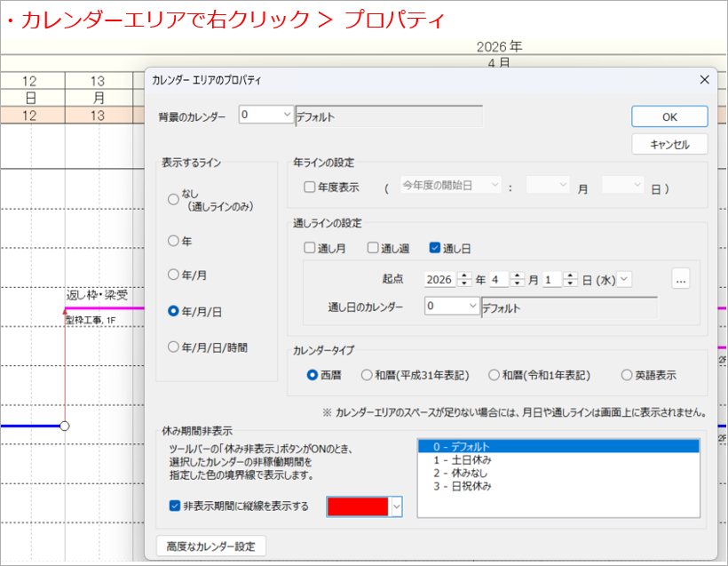Select the 年/月/日/時間 radio button

point(174,347)
